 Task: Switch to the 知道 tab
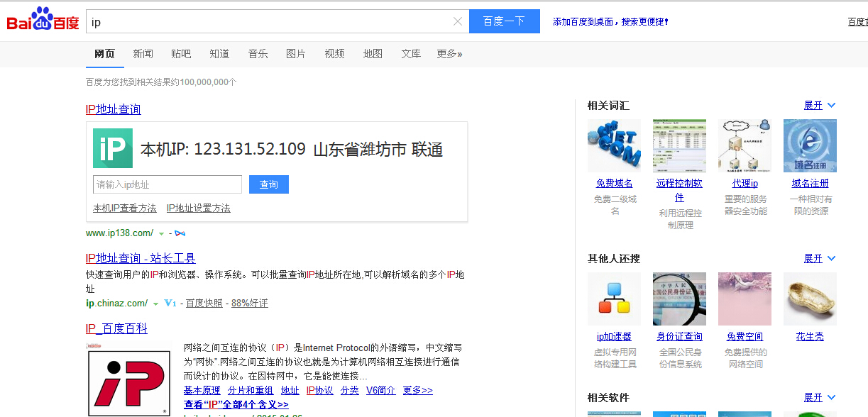click(x=219, y=54)
